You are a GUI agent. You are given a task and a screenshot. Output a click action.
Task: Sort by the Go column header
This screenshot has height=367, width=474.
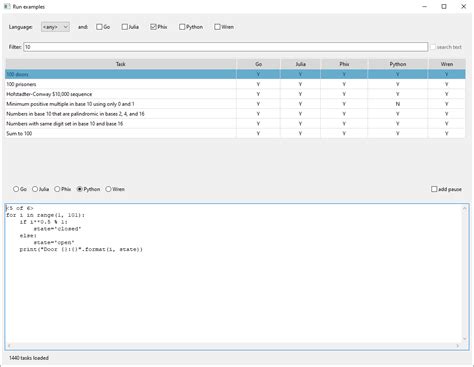click(258, 64)
